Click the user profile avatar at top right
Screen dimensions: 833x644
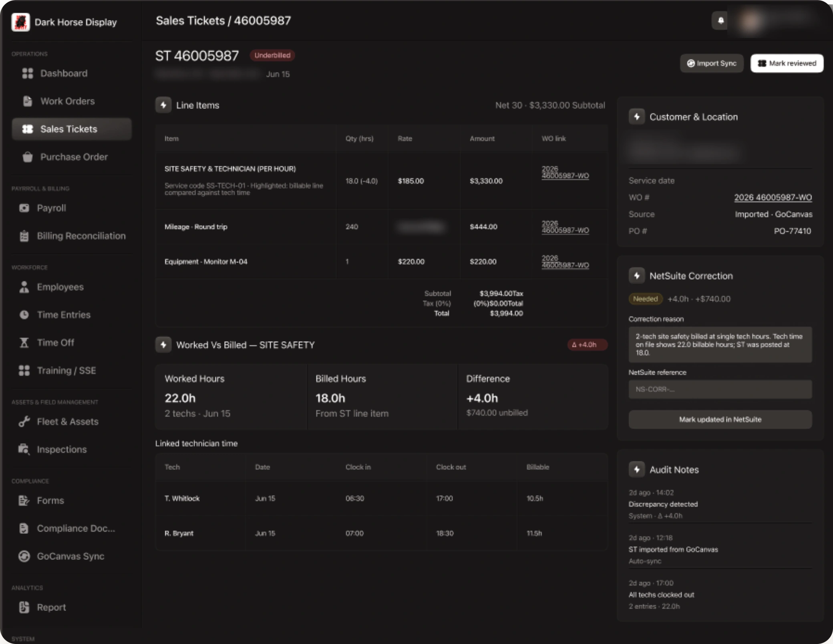751,21
